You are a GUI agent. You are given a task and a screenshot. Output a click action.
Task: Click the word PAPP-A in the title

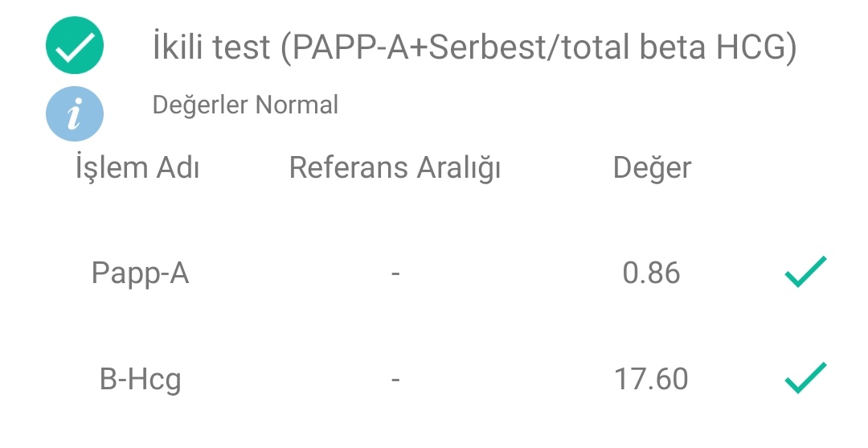pos(349,47)
